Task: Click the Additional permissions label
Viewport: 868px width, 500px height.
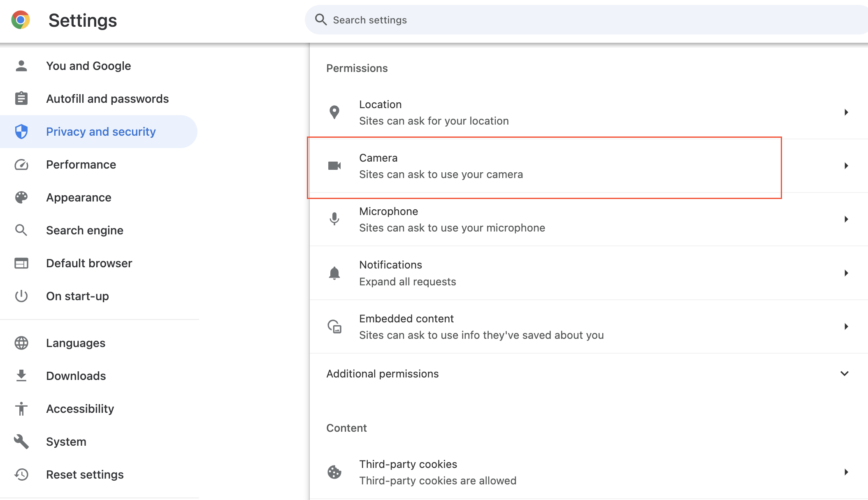Action: click(382, 374)
